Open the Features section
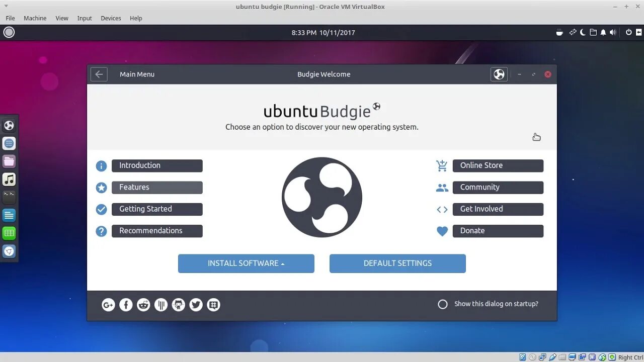Image resolution: width=644 pixels, height=362 pixels. point(157,188)
